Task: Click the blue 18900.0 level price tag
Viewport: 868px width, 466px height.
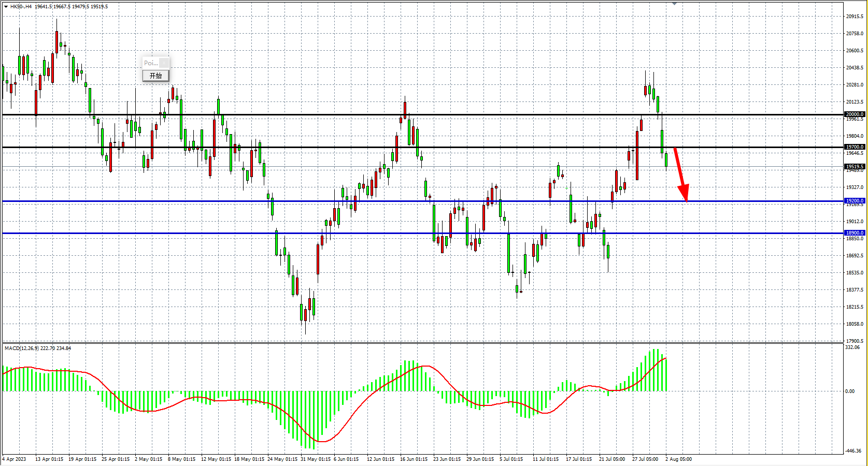Action: [x=855, y=233]
